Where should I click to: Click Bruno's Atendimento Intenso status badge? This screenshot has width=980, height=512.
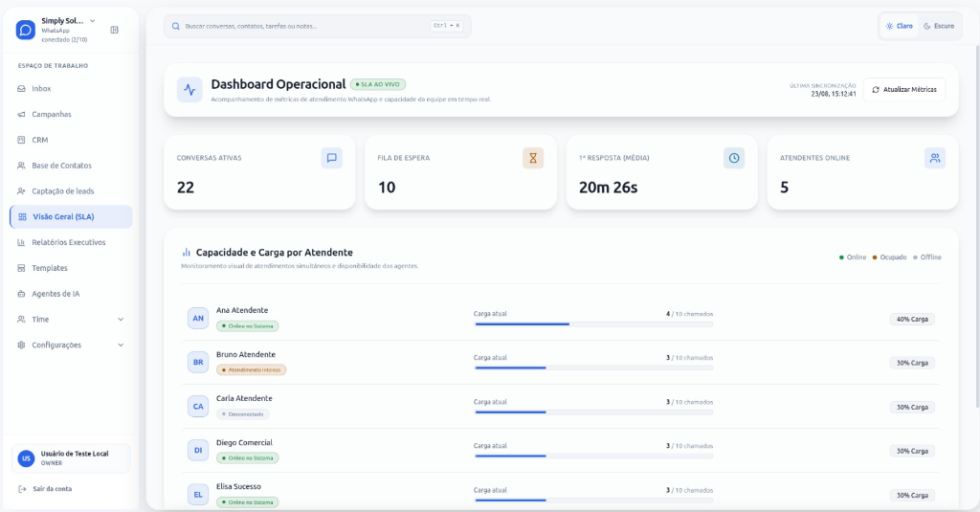tap(252, 370)
